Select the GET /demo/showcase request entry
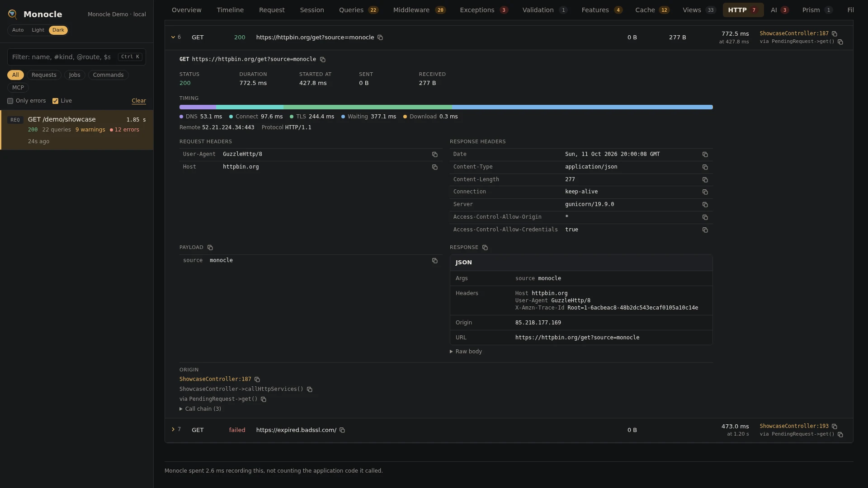The image size is (868, 488). (x=77, y=130)
